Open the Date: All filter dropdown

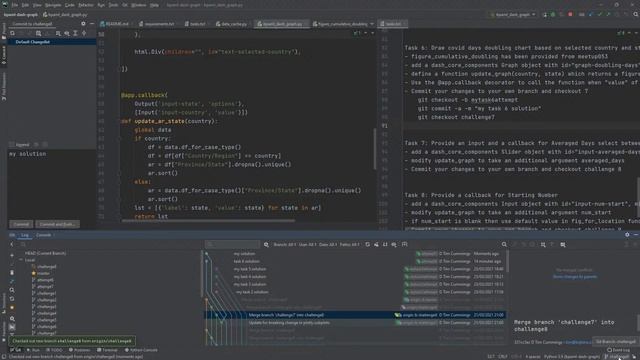pos(328,244)
